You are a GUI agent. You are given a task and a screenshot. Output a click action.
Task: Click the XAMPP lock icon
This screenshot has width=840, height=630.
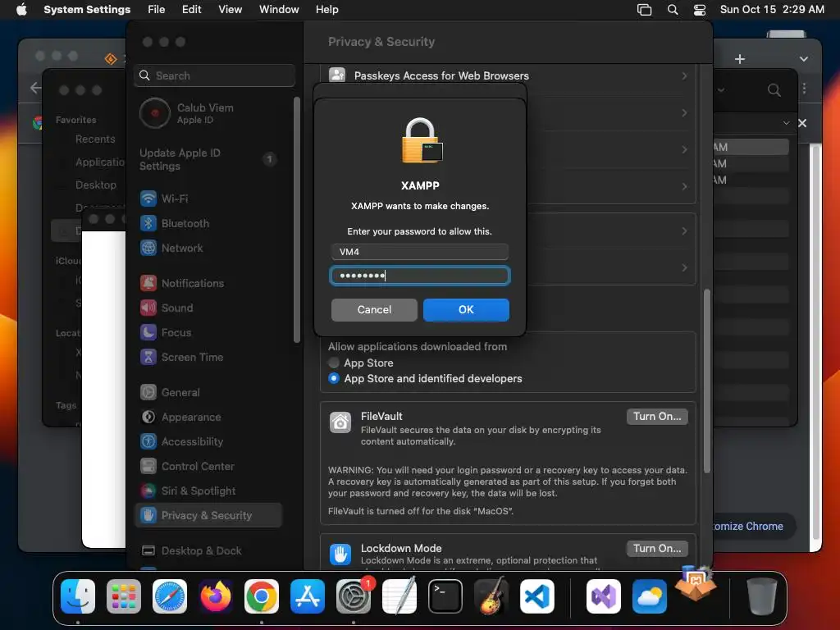[x=422, y=140]
